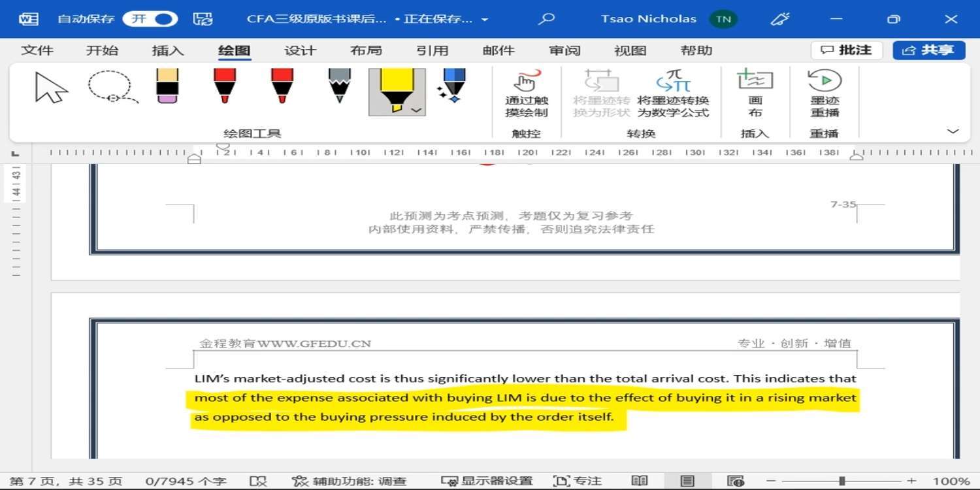Open Ink Replay (墨迹重播)

(x=824, y=93)
